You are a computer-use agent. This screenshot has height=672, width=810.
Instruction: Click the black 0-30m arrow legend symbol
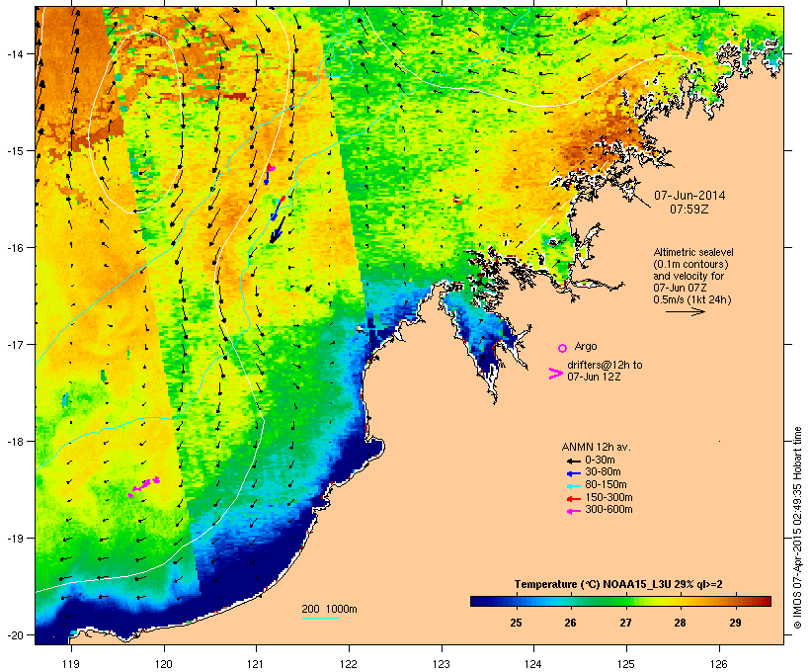(x=573, y=461)
